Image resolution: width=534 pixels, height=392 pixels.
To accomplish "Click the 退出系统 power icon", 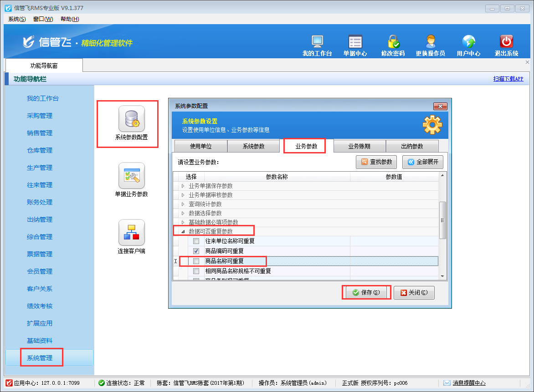I will (506, 42).
